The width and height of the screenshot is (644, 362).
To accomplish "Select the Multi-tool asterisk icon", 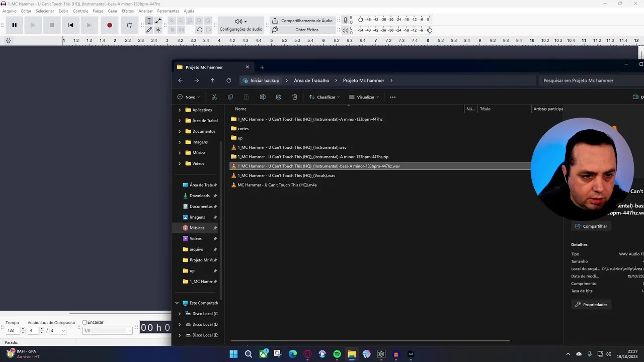I will tap(158, 30).
